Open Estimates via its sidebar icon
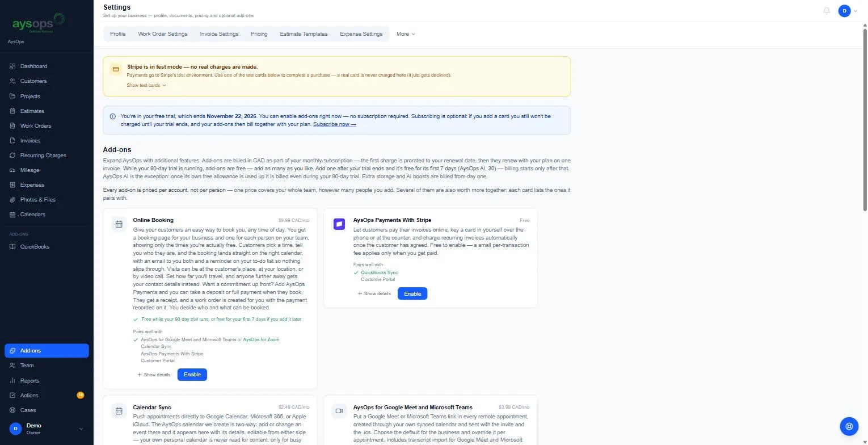Screen dimensions: 868x445 [12, 111]
